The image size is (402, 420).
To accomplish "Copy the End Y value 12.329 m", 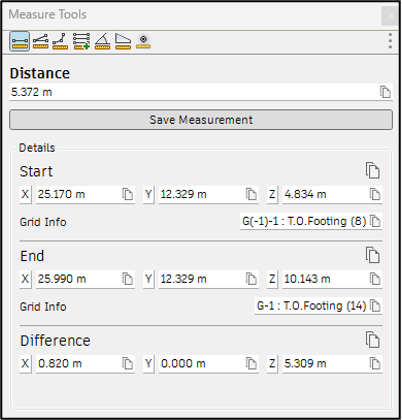I will point(251,279).
